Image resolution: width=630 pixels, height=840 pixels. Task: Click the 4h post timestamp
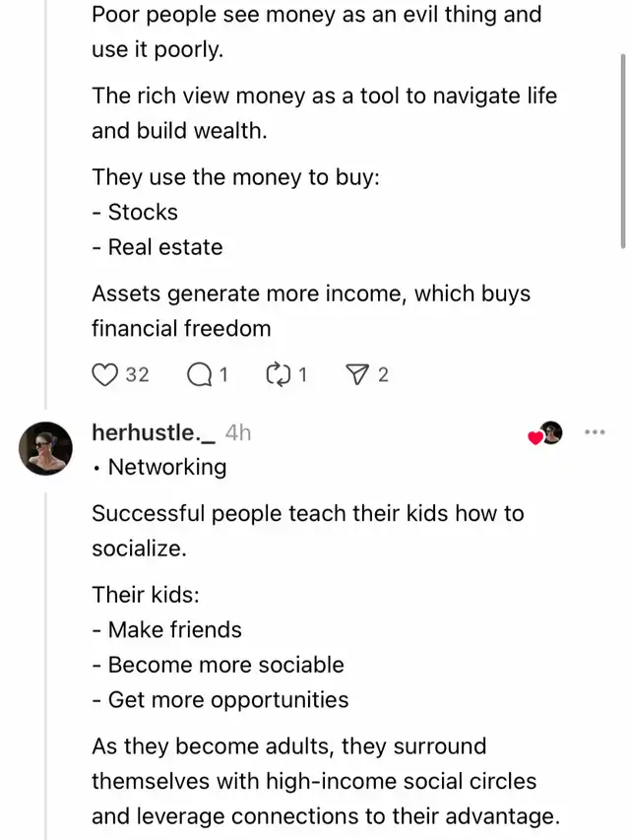(x=237, y=432)
